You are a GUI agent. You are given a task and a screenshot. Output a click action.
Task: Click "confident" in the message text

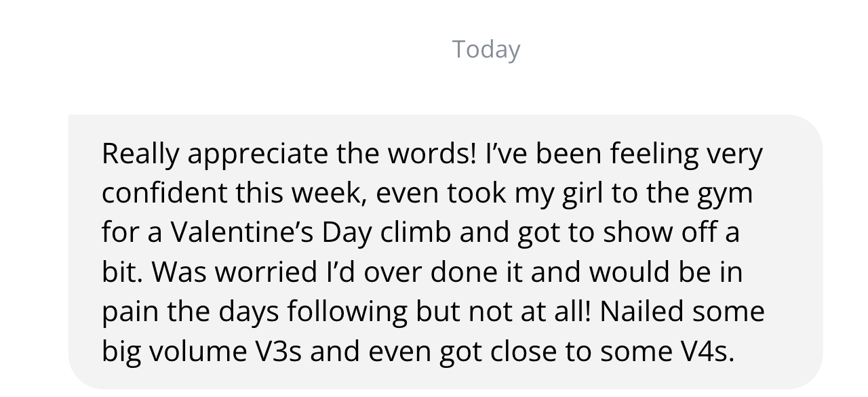point(164,193)
